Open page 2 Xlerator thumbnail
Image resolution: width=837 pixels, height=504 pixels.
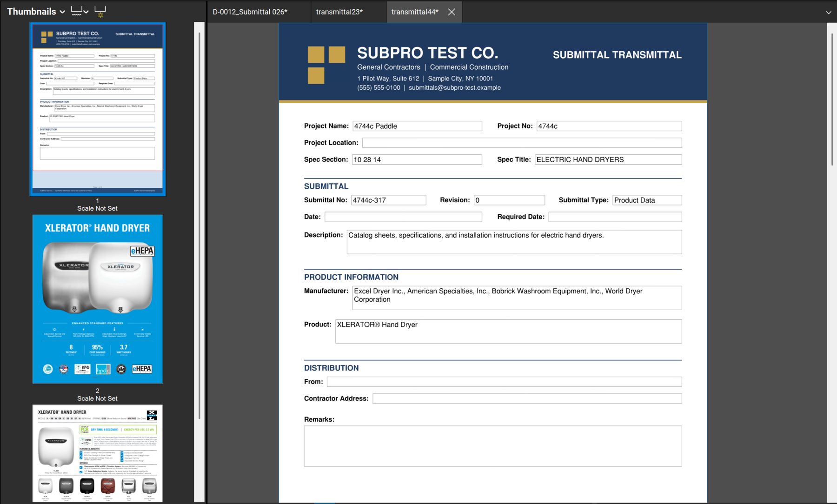tap(98, 299)
